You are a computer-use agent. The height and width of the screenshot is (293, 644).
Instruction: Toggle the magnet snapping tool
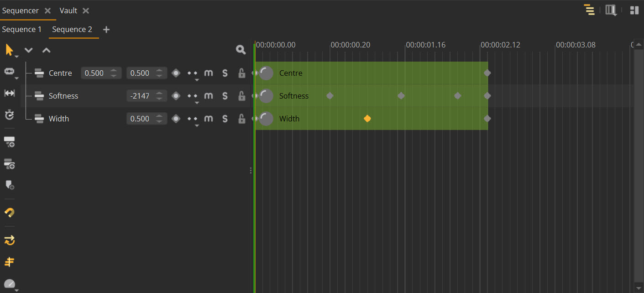9,212
